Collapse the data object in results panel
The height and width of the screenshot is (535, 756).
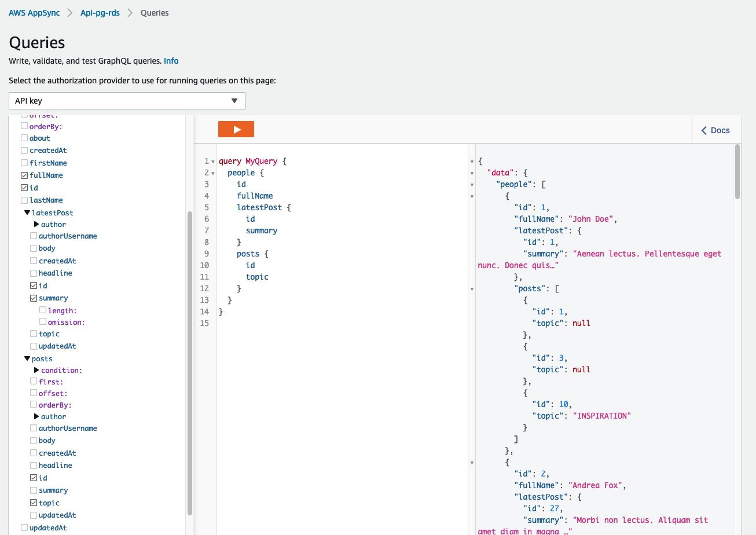pos(472,172)
